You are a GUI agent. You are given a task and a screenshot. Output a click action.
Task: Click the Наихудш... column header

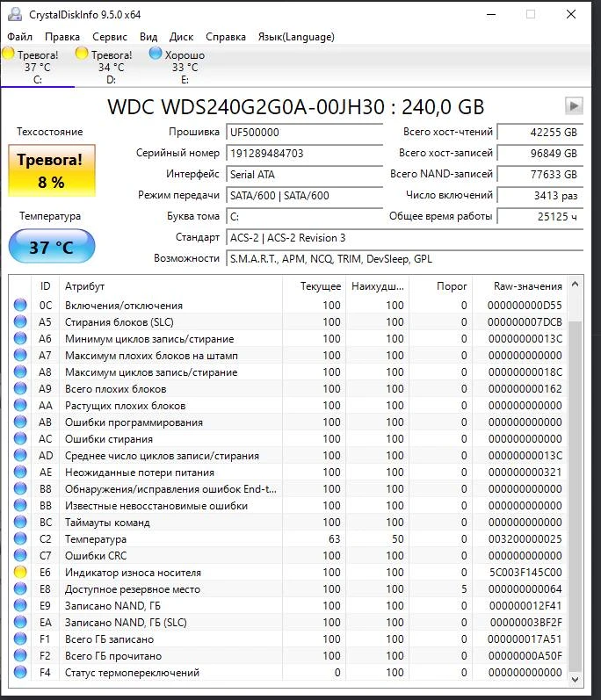pyautogui.click(x=377, y=285)
